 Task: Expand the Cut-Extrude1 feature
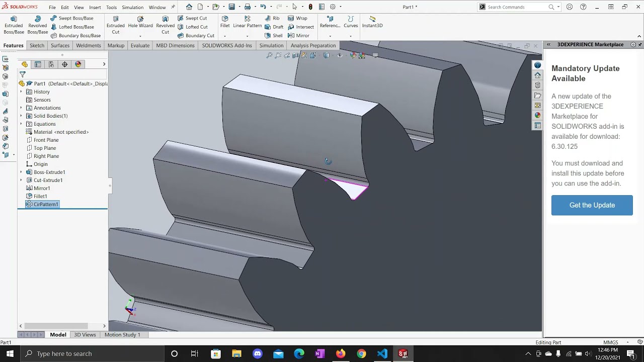pyautogui.click(x=21, y=180)
